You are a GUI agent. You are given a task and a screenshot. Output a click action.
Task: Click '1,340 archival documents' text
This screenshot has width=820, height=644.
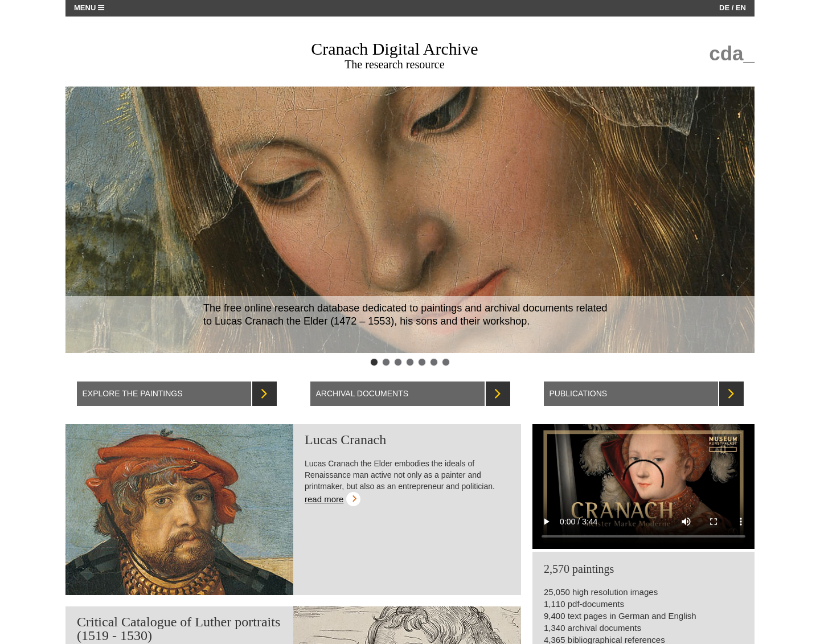click(592, 628)
